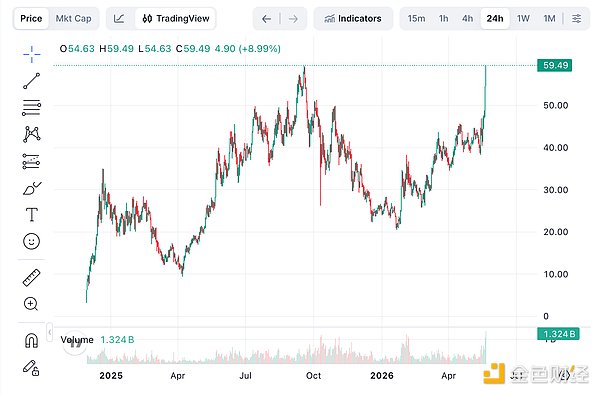Click the 50.00 price axis label
The image size is (600, 395).
click(x=556, y=105)
